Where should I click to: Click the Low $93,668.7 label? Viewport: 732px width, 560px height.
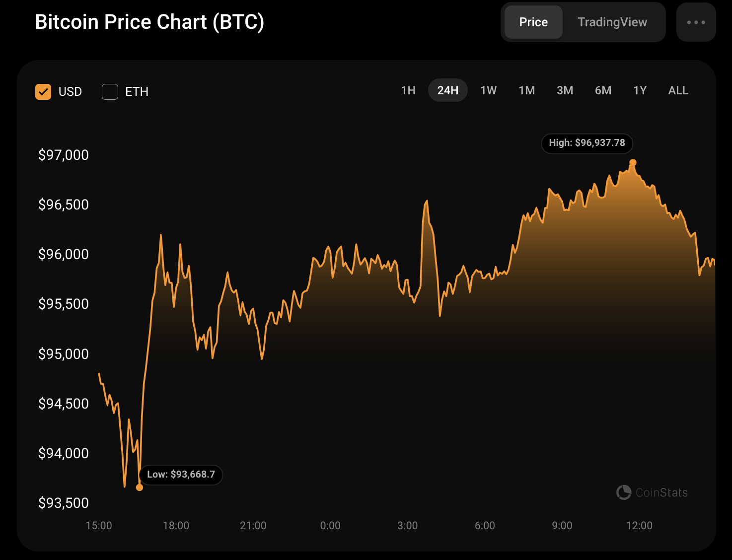pos(181,475)
